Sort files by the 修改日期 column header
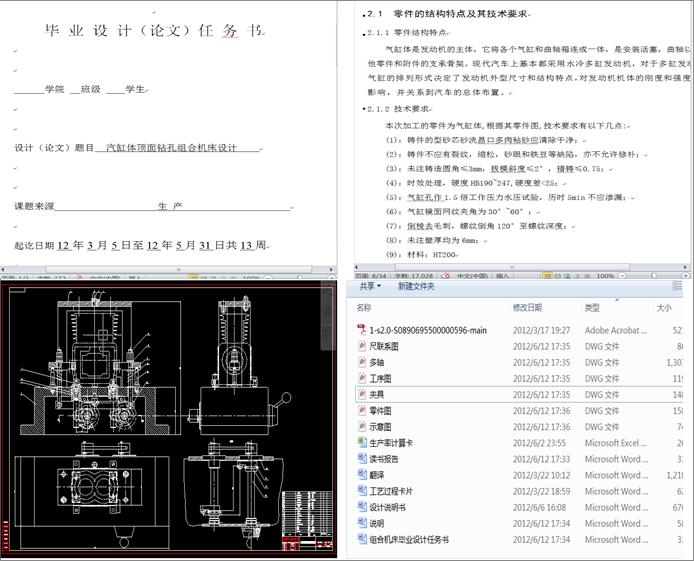 (x=527, y=307)
